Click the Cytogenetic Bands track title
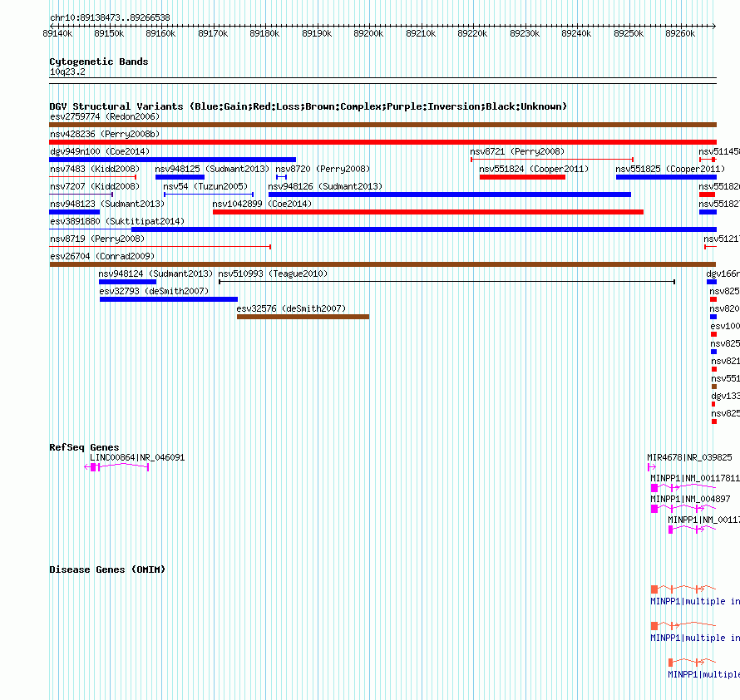The height and width of the screenshot is (700, 740). (99, 62)
